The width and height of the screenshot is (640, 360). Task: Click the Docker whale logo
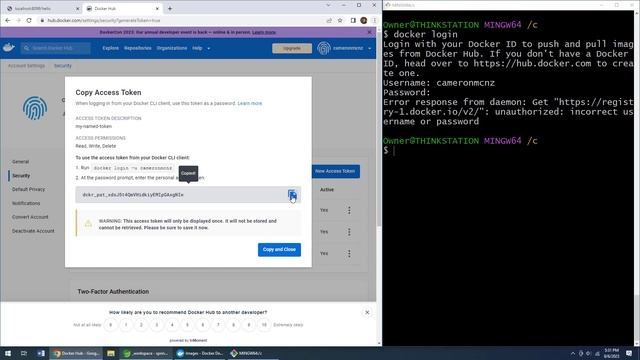pos(9,48)
